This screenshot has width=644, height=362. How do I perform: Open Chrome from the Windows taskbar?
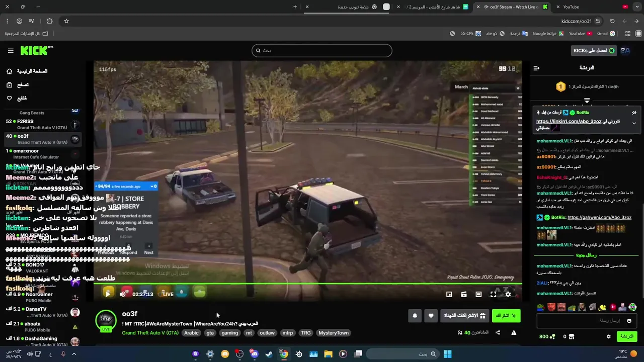tap(284, 354)
